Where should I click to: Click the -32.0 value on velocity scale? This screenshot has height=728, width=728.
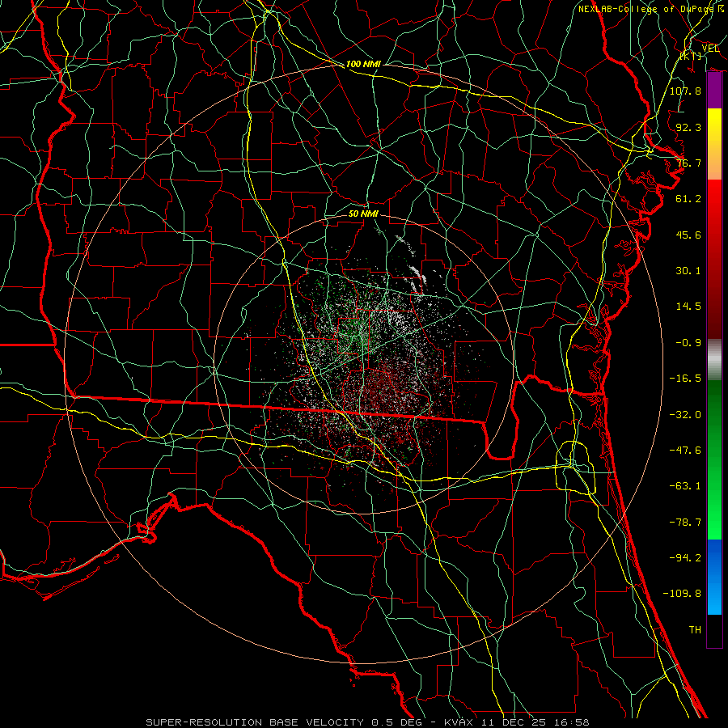click(685, 415)
